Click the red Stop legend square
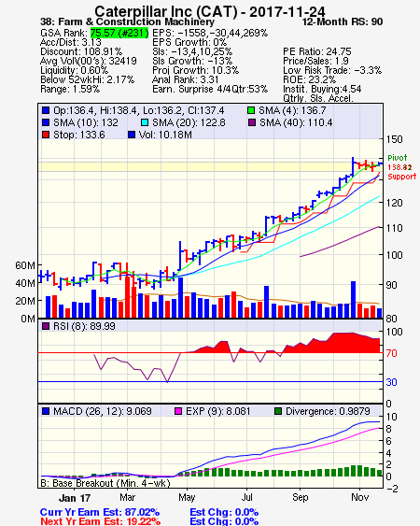This screenshot has width=420, height=526. 46,135
